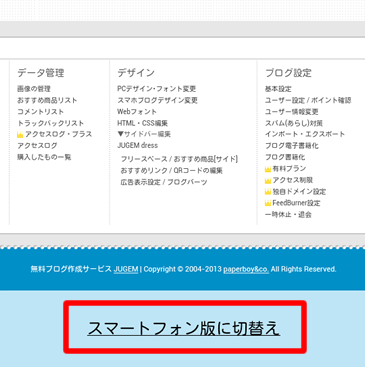Open アクセスログ・プラス premium link
The height and width of the screenshot is (367, 365).
(58, 134)
